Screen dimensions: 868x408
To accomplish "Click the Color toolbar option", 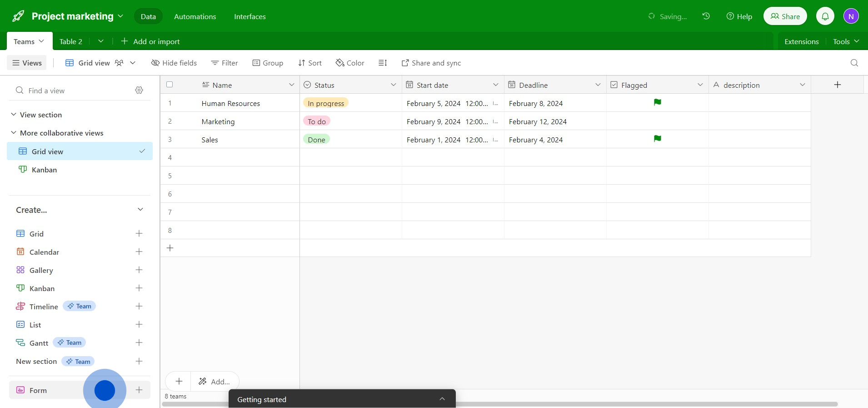I will click(x=350, y=63).
